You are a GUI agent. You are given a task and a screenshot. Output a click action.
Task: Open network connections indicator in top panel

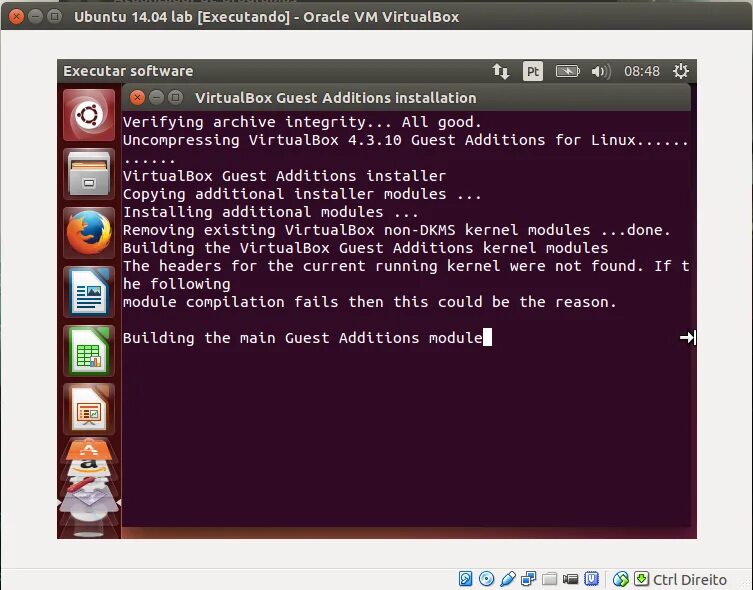click(501, 72)
